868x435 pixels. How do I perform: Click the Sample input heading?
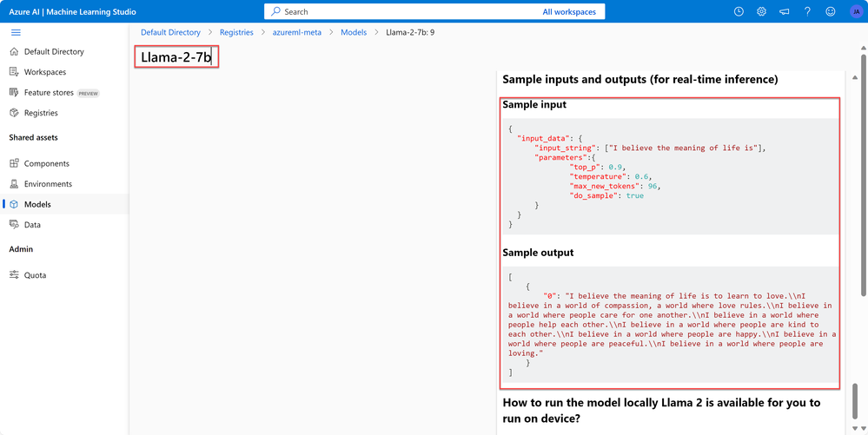coord(534,104)
